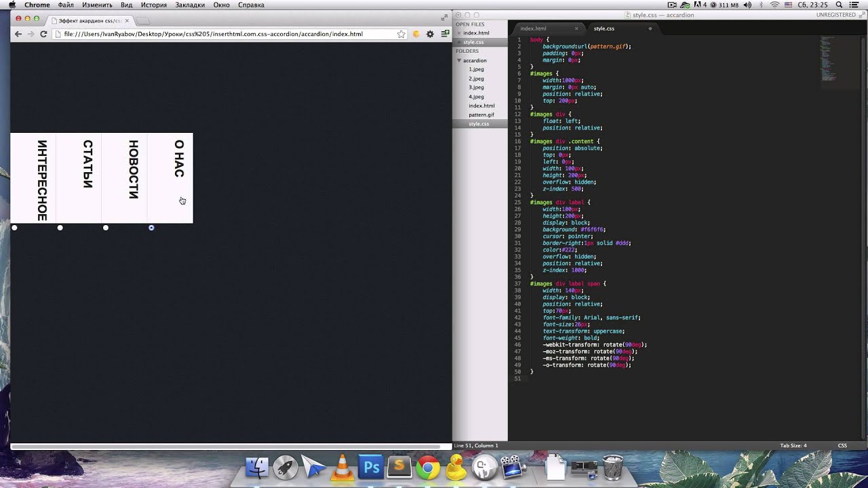Open the Chrome application menu

(x=37, y=5)
